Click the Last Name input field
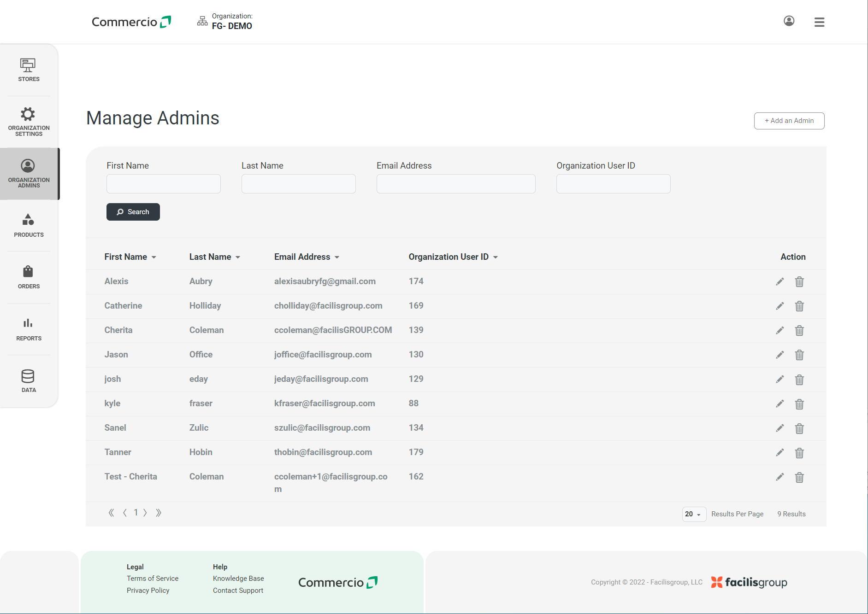This screenshot has height=614, width=868. [x=298, y=184]
